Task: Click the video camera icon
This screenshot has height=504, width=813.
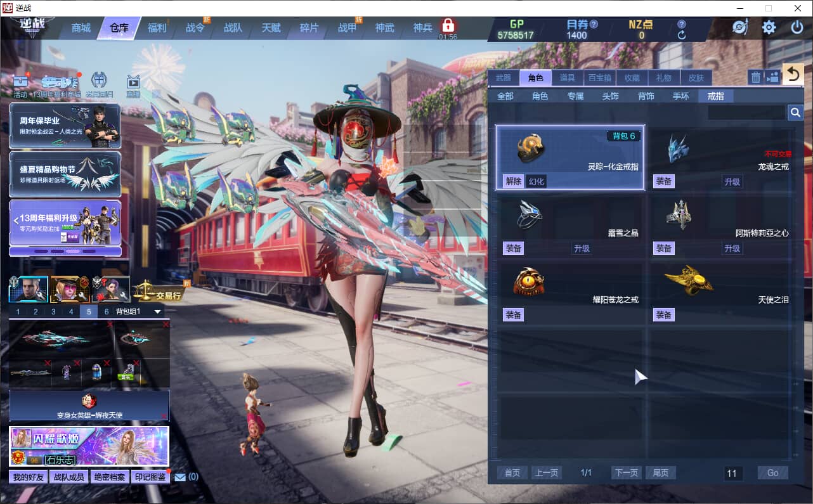Action: coord(772,77)
